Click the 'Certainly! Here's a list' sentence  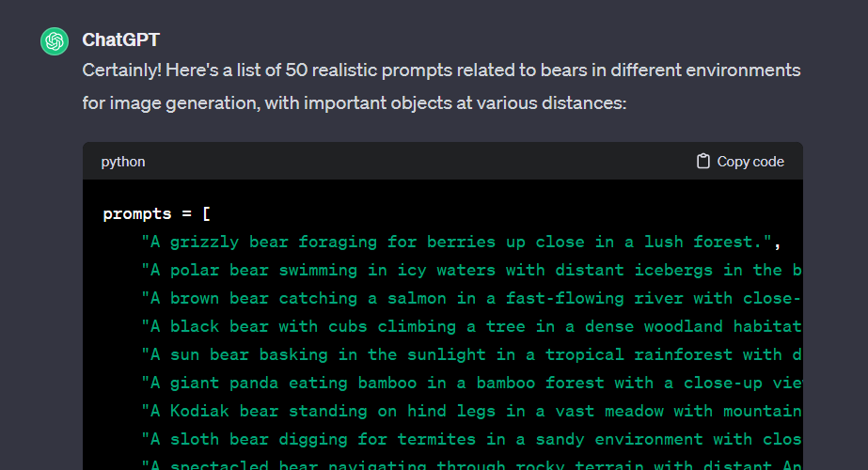click(x=441, y=70)
